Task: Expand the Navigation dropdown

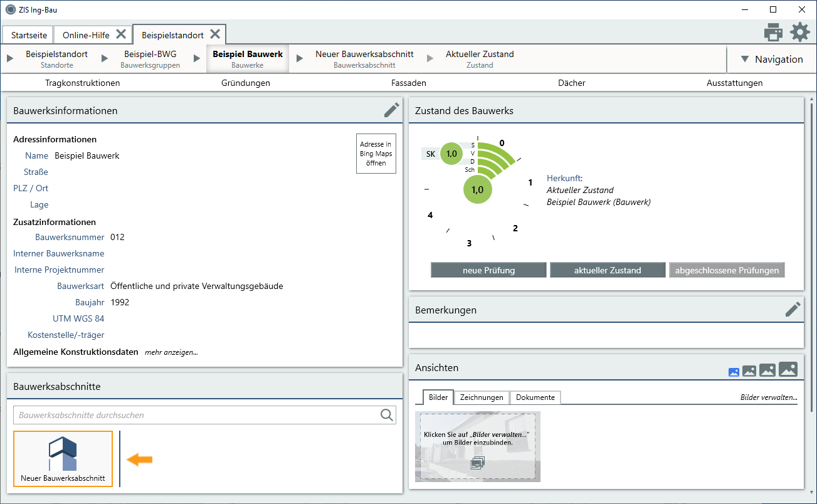Action: (771, 60)
